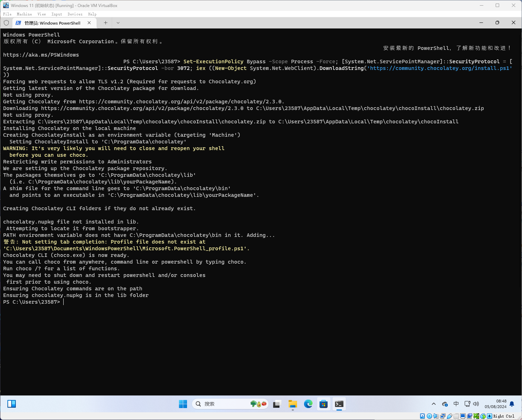The height and width of the screenshot is (420, 522).
Task: Select the 管理员: Windows PowerShell tab
Action: pyautogui.click(x=53, y=23)
